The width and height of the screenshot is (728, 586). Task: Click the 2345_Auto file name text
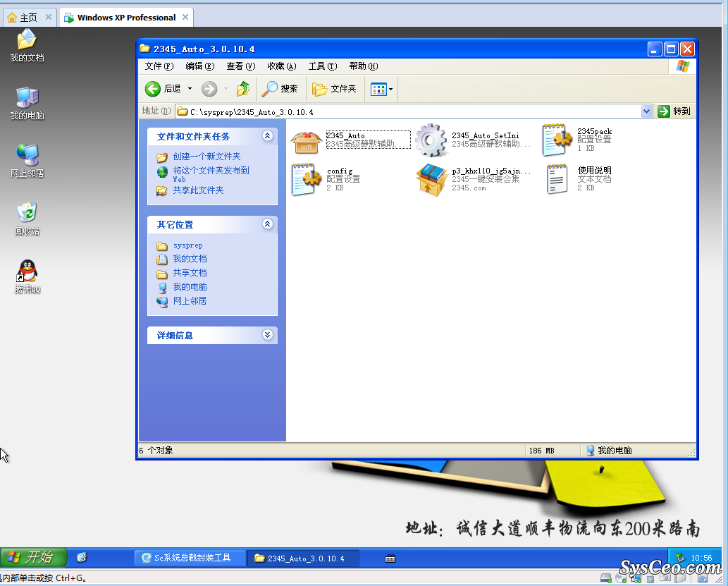click(x=345, y=135)
